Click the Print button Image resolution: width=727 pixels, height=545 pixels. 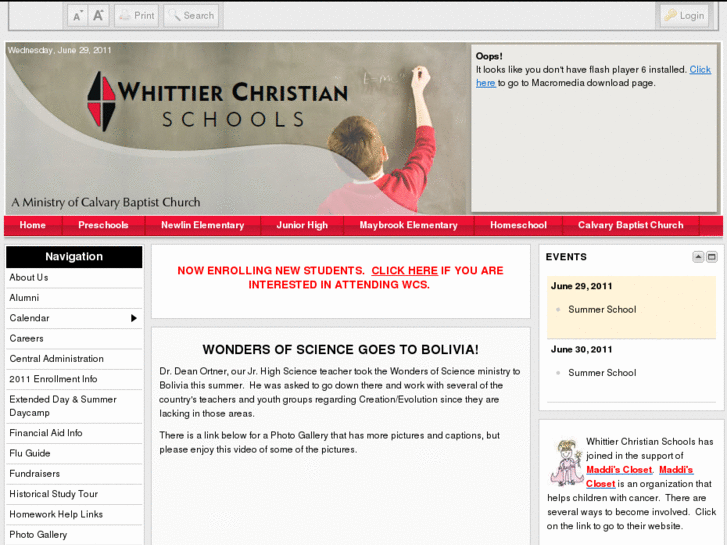pyautogui.click(x=137, y=16)
